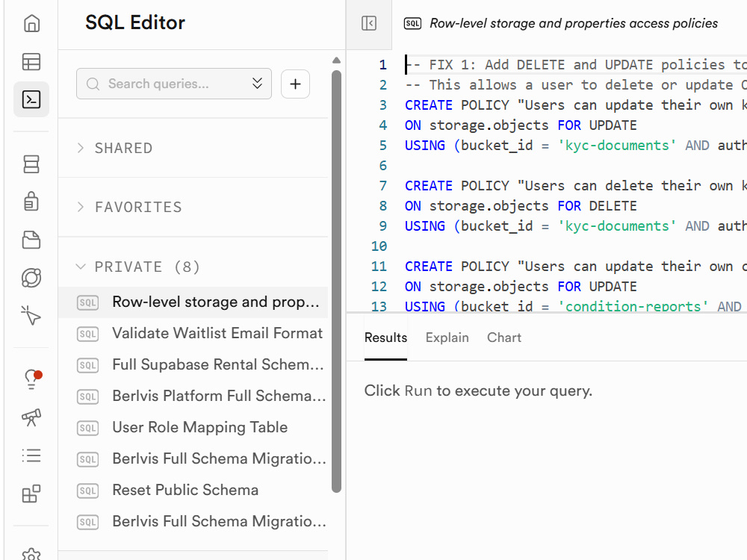Open the Authentication lock icon
This screenshot has width=747, height=560.
click(31, 202)
